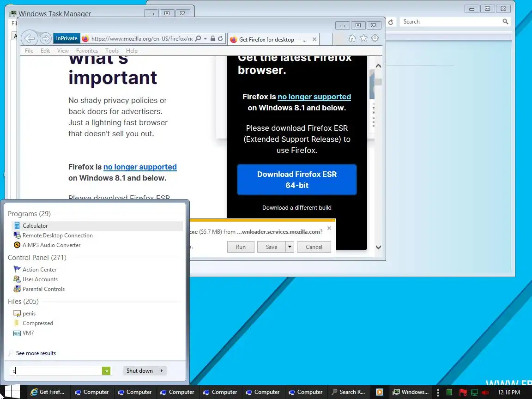Screen dimensions: 532x399
Task: Click the InPrivate indicator badge
Action: (x=66, y=38)
